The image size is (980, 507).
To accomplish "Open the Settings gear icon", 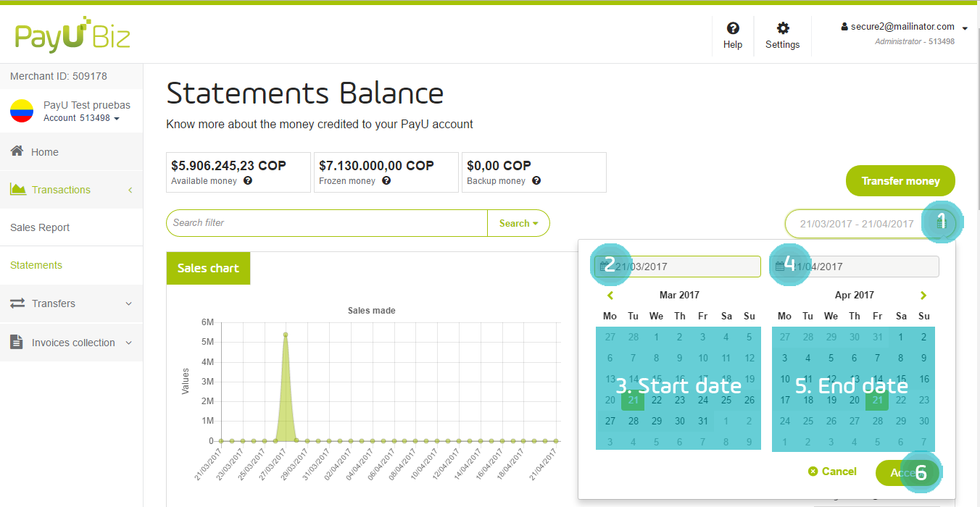I will 782,28.
